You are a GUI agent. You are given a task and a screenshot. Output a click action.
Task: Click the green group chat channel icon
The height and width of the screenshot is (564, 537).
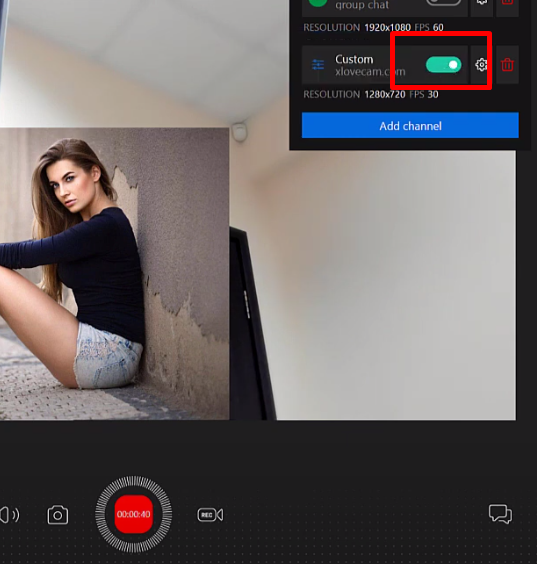coord(318,2)
